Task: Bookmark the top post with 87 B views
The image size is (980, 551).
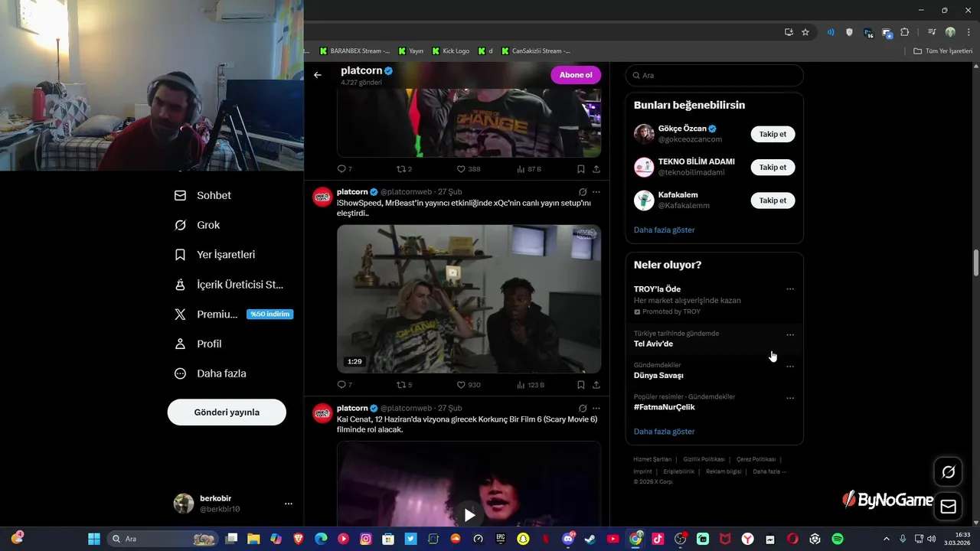Action: pyautogui.click(x=581, y=169)
